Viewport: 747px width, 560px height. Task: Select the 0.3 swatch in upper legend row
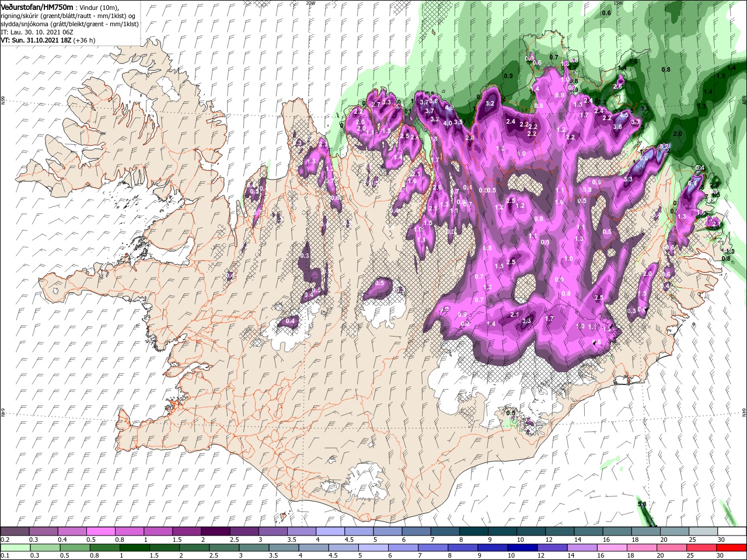[x=44, y=531]
